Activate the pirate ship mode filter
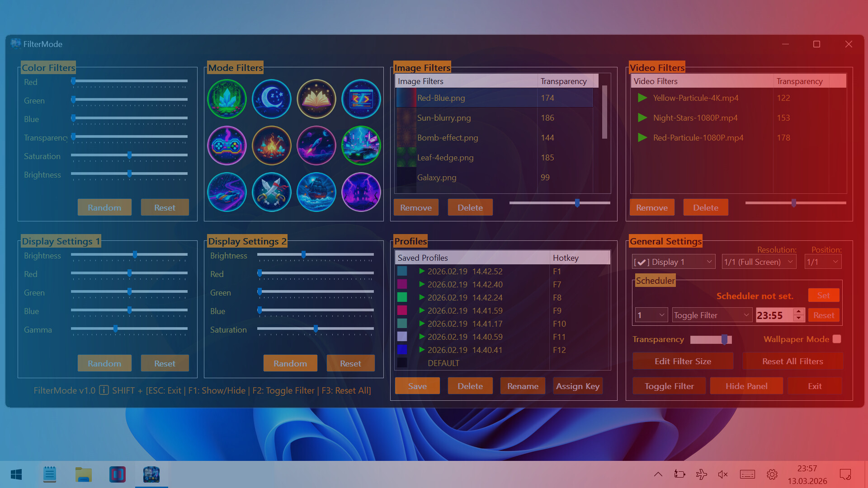This screenshot has height=488, width=868. 316,192
